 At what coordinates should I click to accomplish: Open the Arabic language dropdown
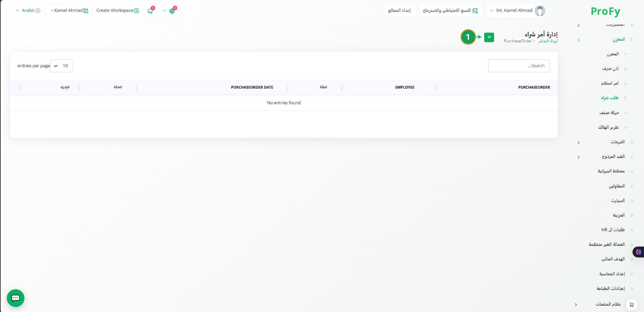click(x=27, y=11)
